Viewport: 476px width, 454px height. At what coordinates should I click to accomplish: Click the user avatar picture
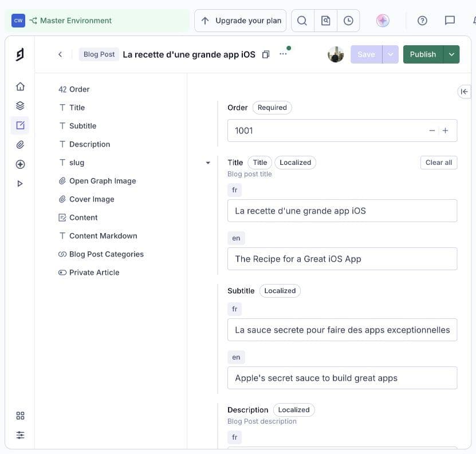[336, 54]
